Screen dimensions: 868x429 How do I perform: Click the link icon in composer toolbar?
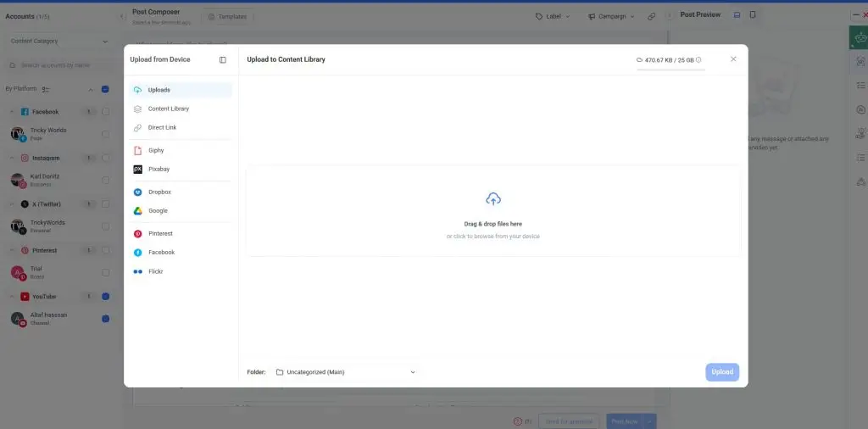click(x=652, y=17)
